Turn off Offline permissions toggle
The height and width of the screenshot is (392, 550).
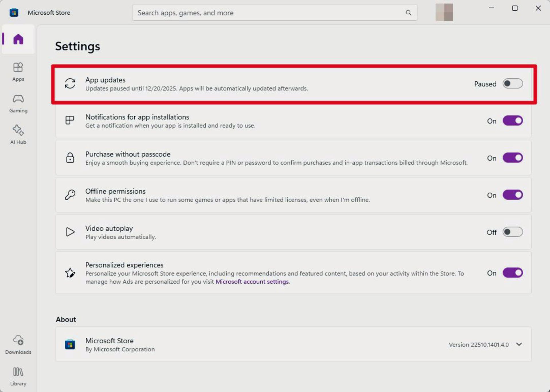coord(512,195)
